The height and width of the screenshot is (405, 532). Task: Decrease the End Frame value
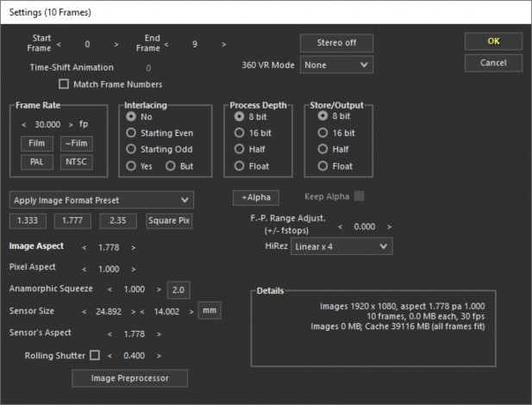166,44
